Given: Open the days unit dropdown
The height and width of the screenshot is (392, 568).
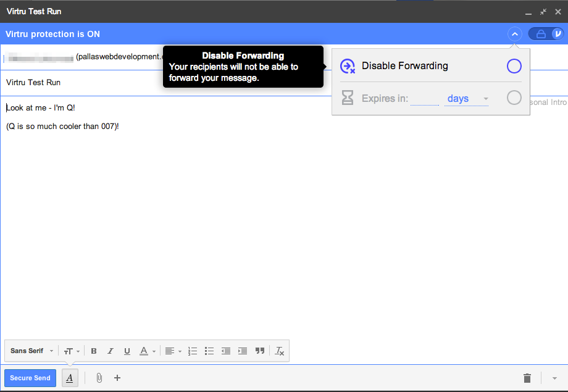Looking at the screenshot, I should tap(467, 99).
